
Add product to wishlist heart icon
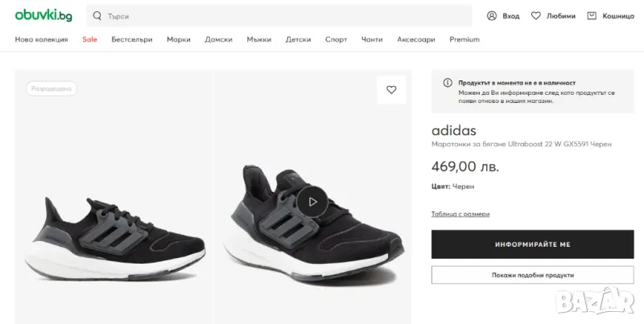coord(391,90)
